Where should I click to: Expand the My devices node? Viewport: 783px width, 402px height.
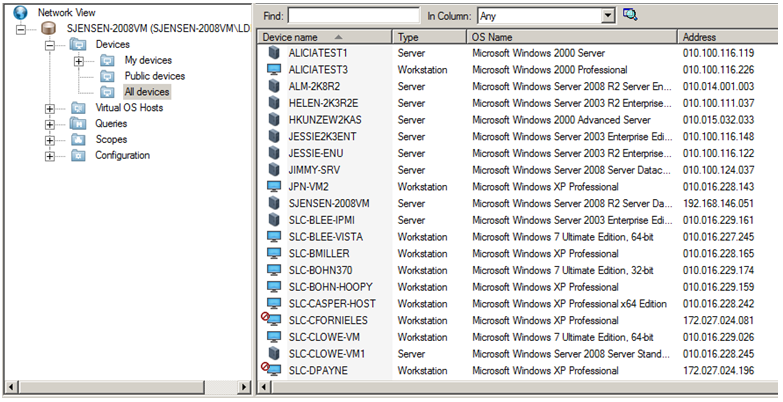click(x=78, y=61)
